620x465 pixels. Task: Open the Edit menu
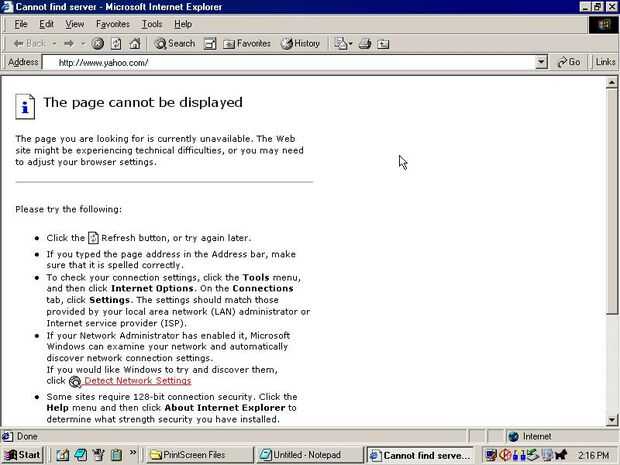(46, 24)
